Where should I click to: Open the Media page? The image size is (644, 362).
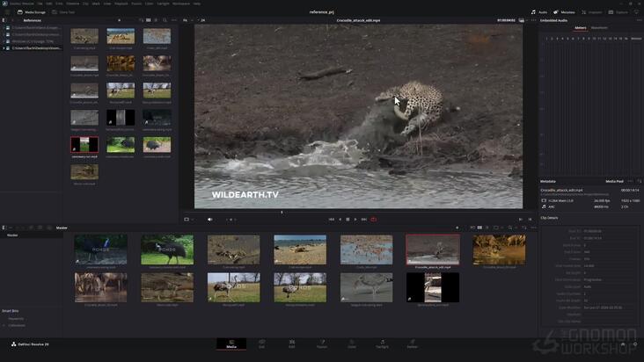231,344
